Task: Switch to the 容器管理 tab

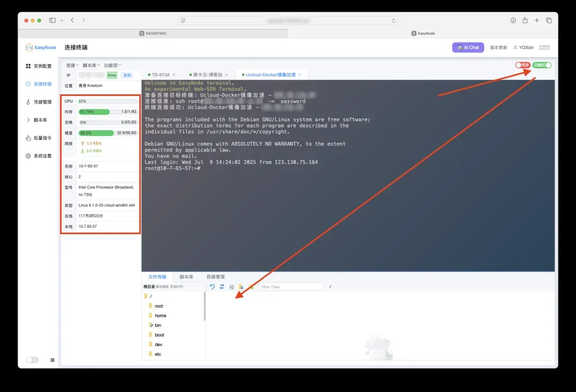Action: tap(215, 277)
